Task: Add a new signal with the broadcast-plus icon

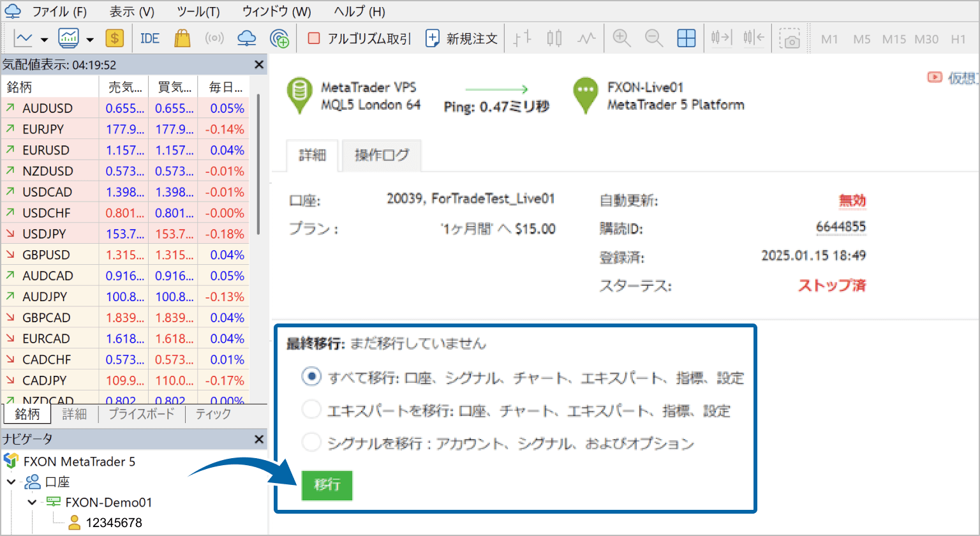Action: (279, 38)
